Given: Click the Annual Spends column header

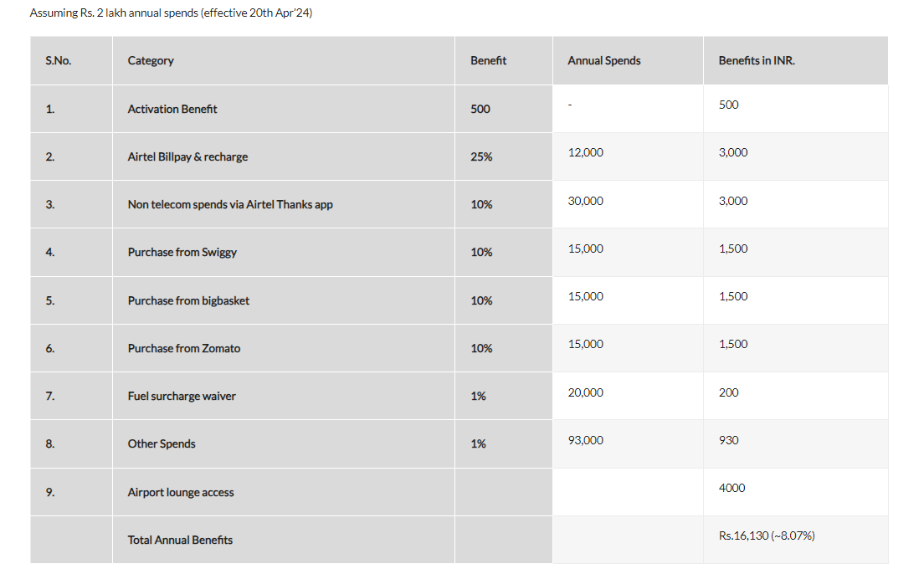Looking at the screenshot, I should (x=603, y=61).
